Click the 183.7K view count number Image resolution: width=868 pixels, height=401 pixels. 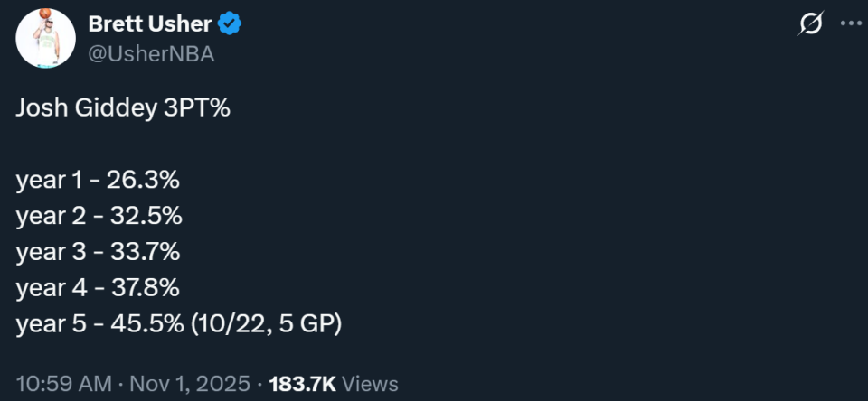[302, 384]
